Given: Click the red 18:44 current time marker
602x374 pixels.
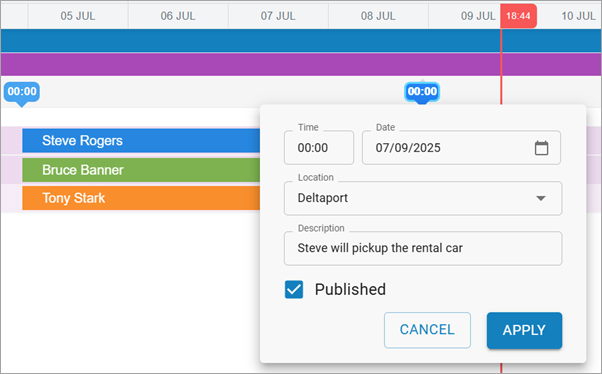Looking at the screenshot, I should 518,16.
